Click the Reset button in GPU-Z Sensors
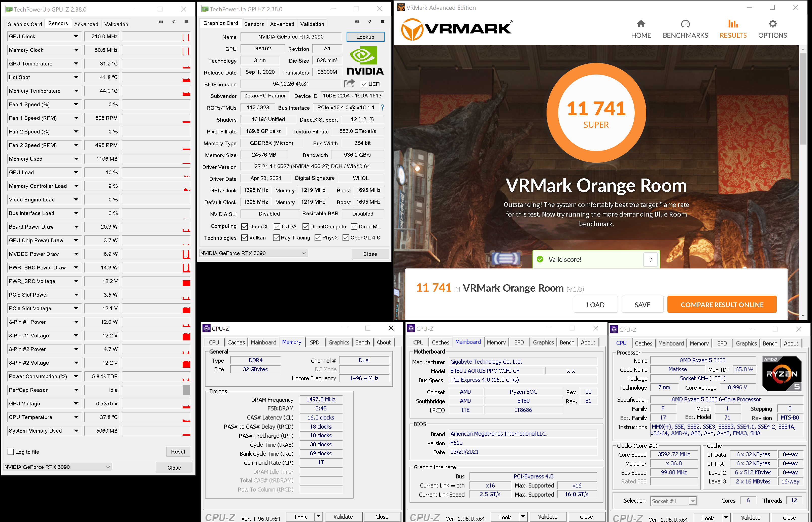The image size is (812, 522). 178,451
